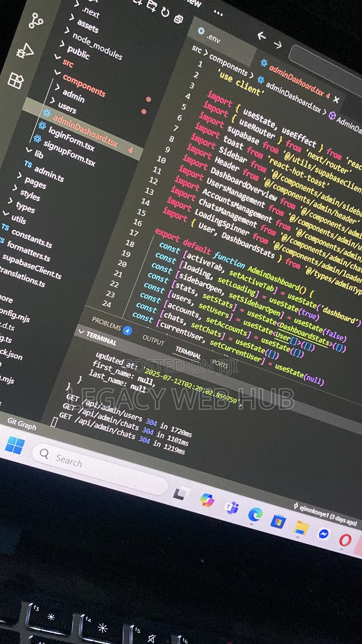Open Microsoft Edge from the taskbar
Viewport: 362px width, 644px height.
click(x=255, y=514)
